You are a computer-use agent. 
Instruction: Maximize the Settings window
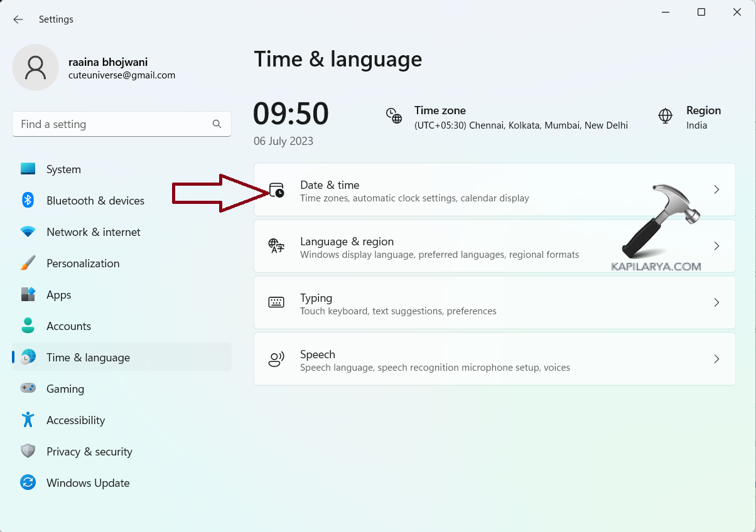[701, 12]
